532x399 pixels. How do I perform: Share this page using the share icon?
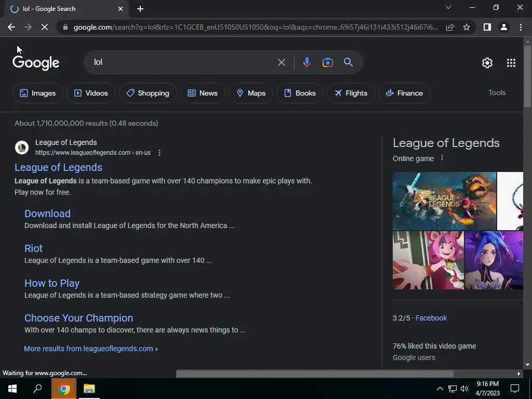coord(450,27)
